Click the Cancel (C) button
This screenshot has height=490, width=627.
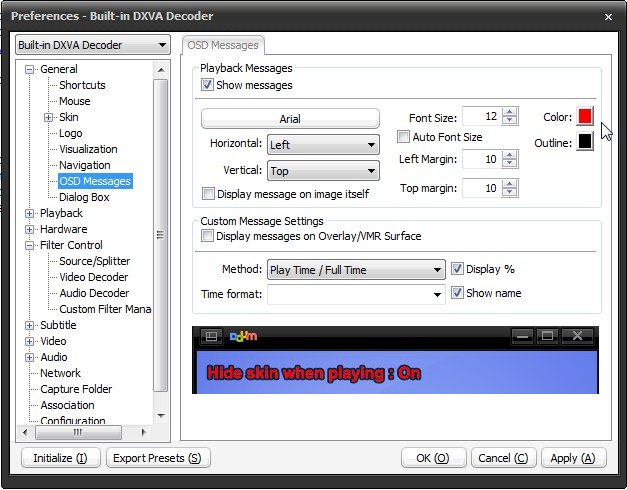tap(503, 458)
